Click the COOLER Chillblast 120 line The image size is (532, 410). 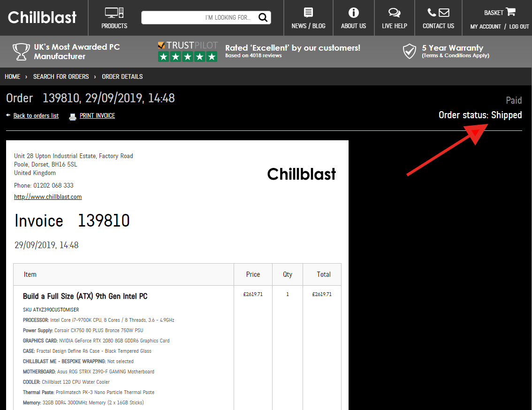pos(66,382)
